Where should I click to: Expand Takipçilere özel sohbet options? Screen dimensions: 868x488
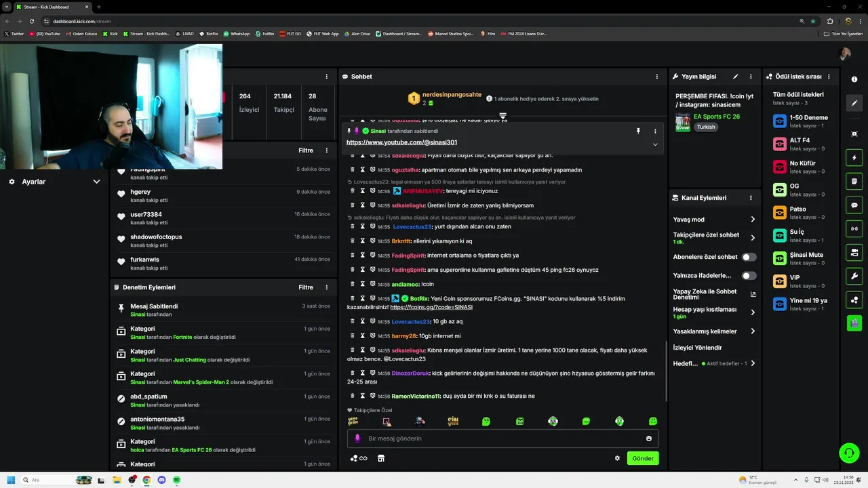(x=753, y=238)
